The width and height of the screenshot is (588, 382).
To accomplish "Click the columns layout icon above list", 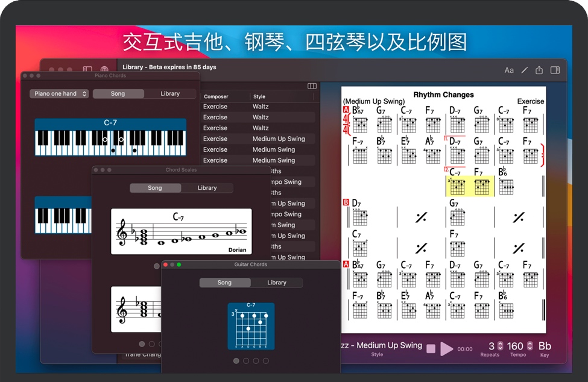I will (x=312, y=86).
